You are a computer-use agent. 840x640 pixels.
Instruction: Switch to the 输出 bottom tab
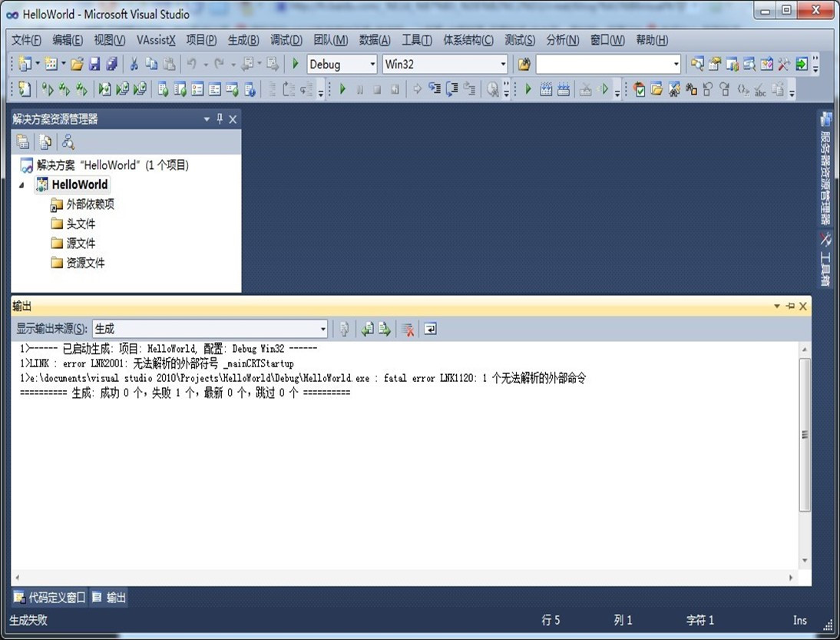(109, 597)
